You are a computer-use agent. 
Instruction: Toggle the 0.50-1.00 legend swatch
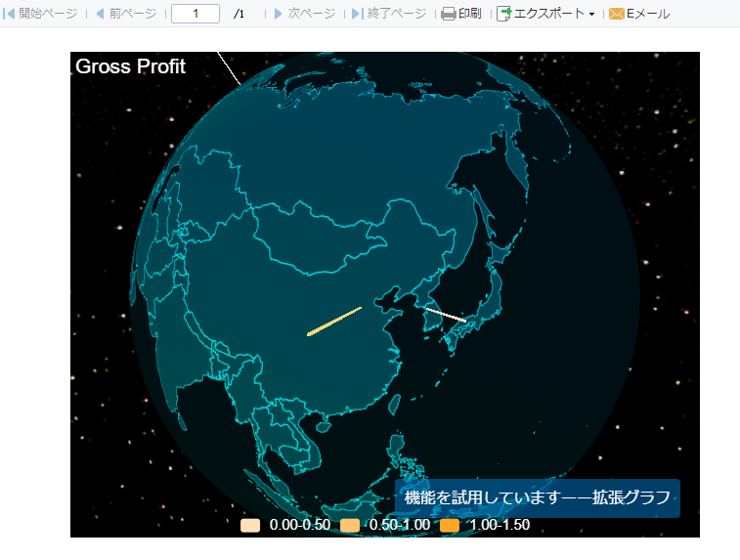(350, 526)
